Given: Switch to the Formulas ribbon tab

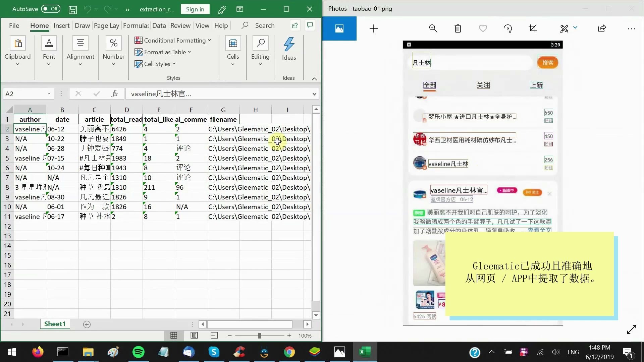Looking at the screenshot, I should coord(136,25).
